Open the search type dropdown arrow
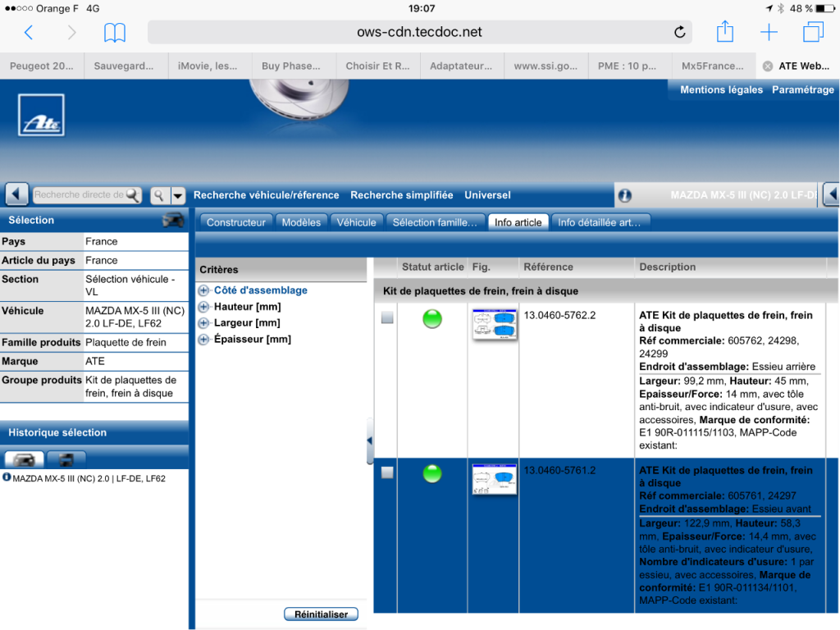The height and width of the screenshot is (630, 840). [x=178, y=195]
